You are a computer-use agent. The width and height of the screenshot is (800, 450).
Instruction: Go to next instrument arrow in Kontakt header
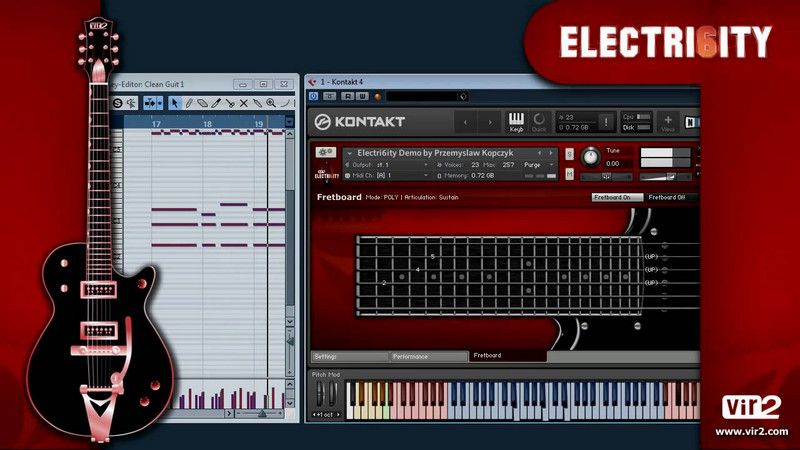click(x=490, y=122)
